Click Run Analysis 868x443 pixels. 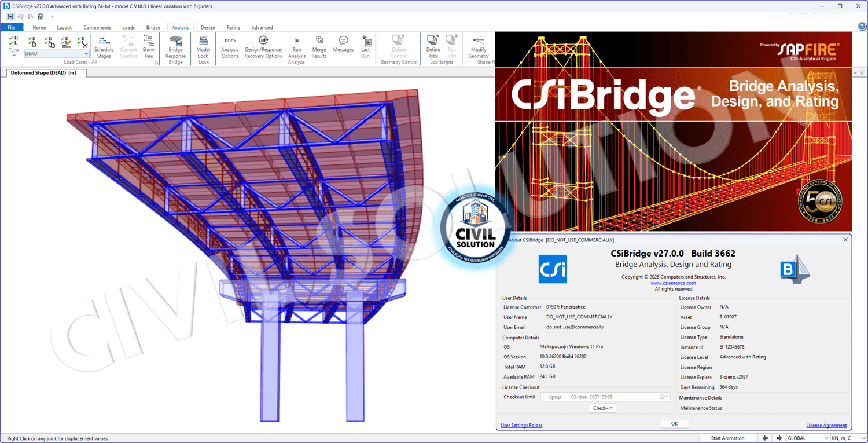pyautogui.click(x=297, y=47)
